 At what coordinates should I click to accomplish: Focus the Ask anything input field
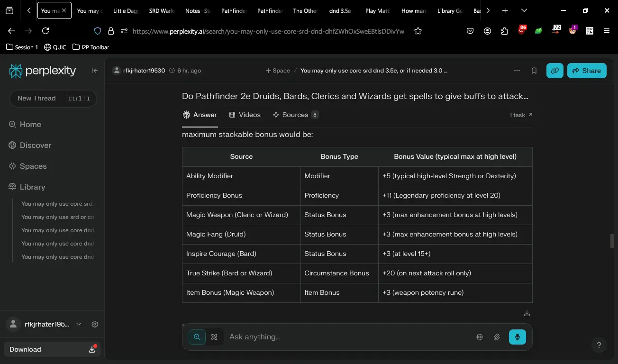click(348, 337)
